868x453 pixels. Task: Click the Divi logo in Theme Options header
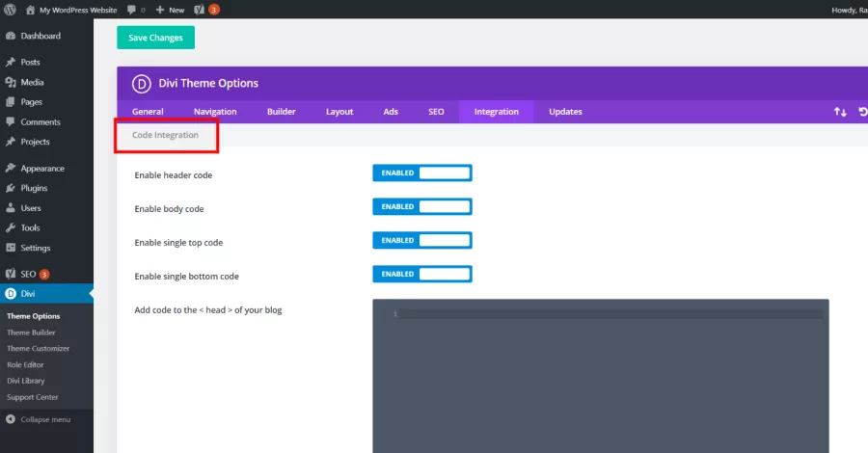point(141,84)
